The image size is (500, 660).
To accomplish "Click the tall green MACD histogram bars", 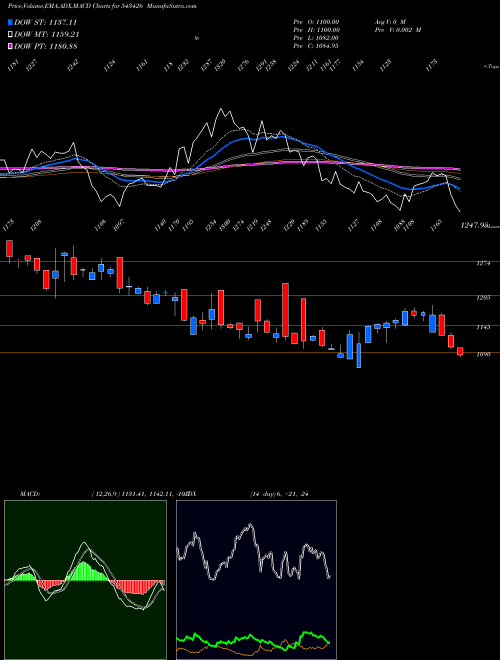I will 84,571.
